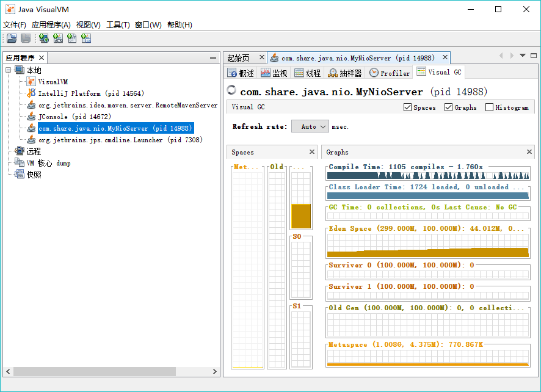Switch to the 抽样器 tab
The width and height of the screenshot is (541, 392).
[344, 73]
